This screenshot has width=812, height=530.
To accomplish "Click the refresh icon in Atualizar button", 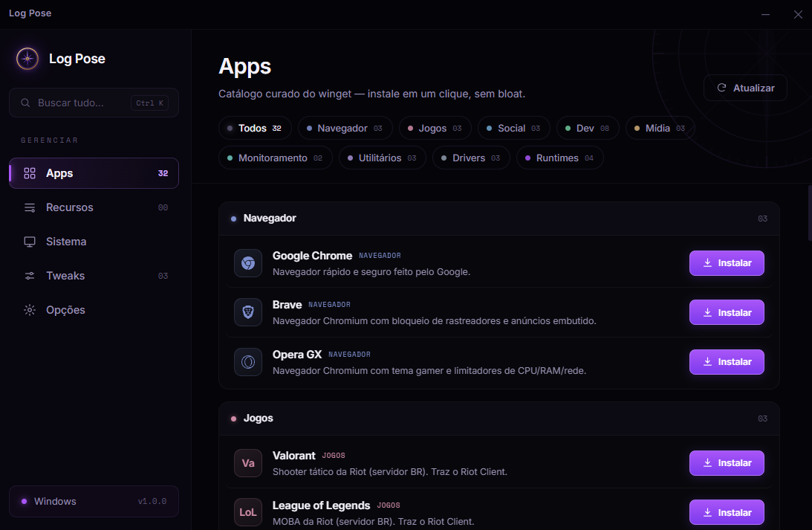I will (x=721, y=88).
